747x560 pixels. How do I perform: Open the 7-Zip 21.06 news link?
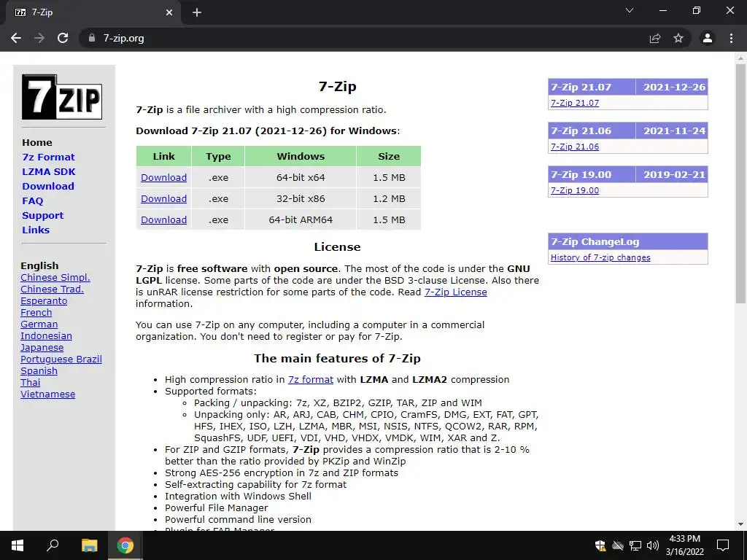click(x=575, y=147)
